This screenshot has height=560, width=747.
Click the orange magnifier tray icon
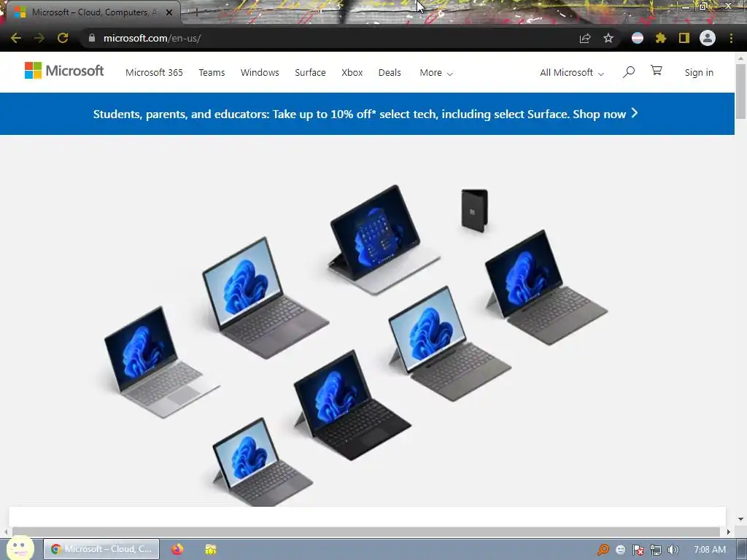point(603,550)
